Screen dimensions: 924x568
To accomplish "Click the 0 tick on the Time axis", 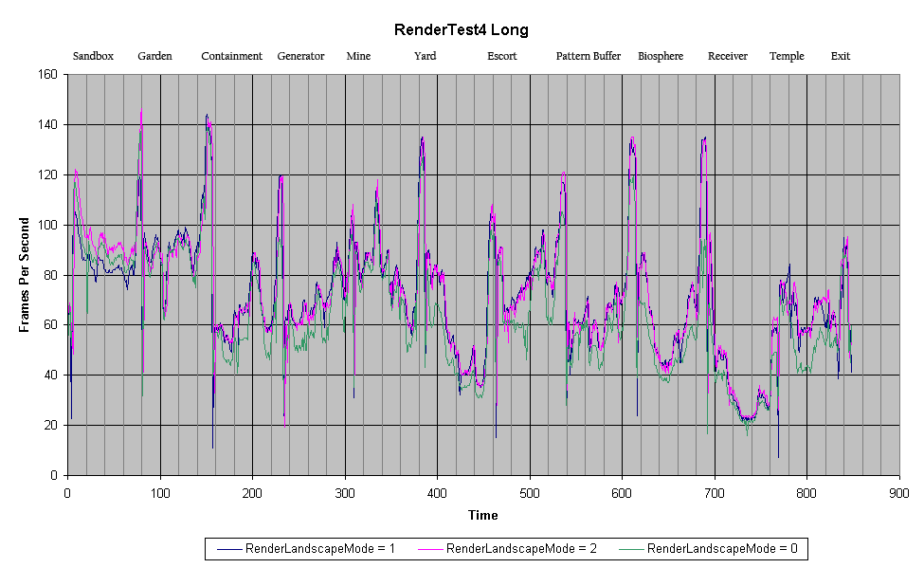I will (x=68, y=494).
